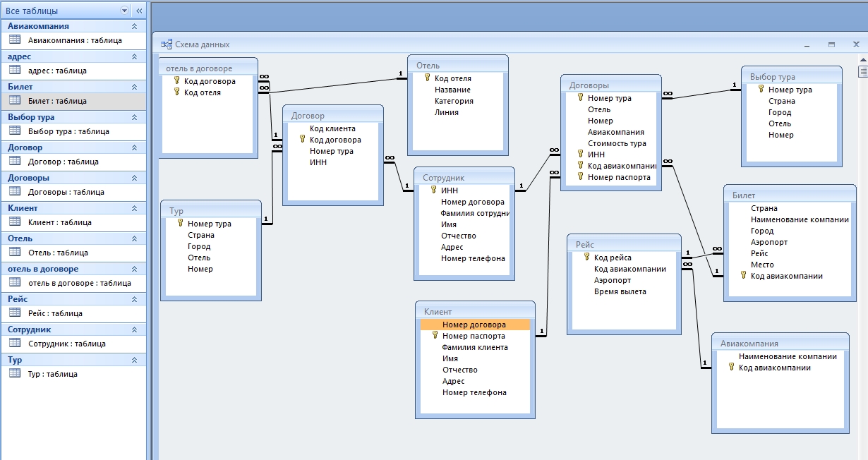Collapse the Сотрудник group chevron

pyautogui.click(x=134, y=329)
